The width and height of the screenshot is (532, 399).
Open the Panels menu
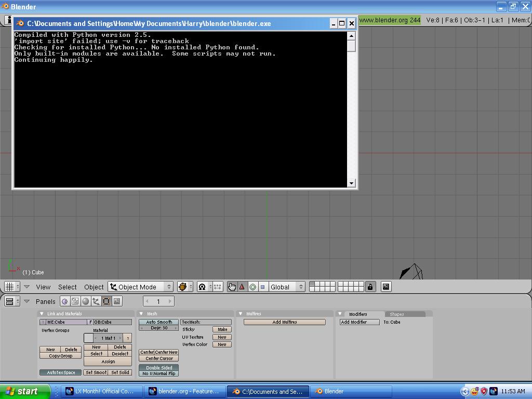click(46, 302)
